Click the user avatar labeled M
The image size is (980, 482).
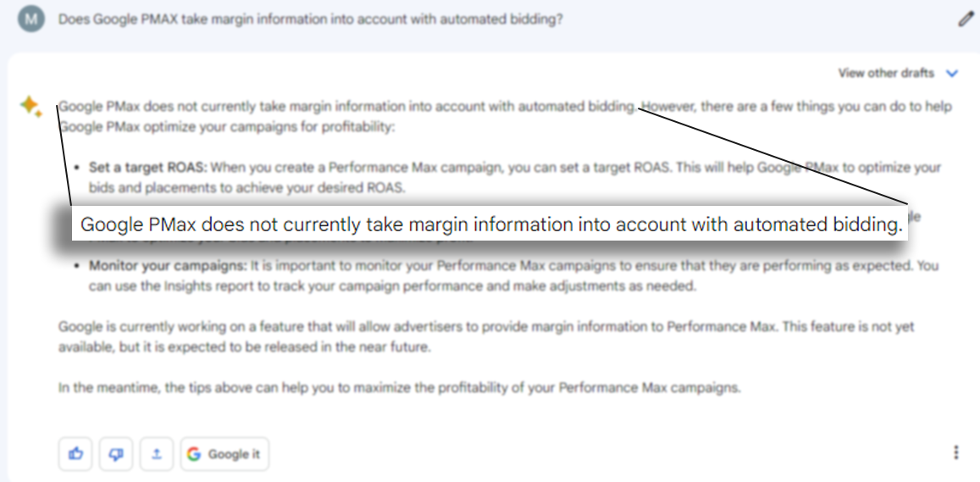tap(30, 19)
